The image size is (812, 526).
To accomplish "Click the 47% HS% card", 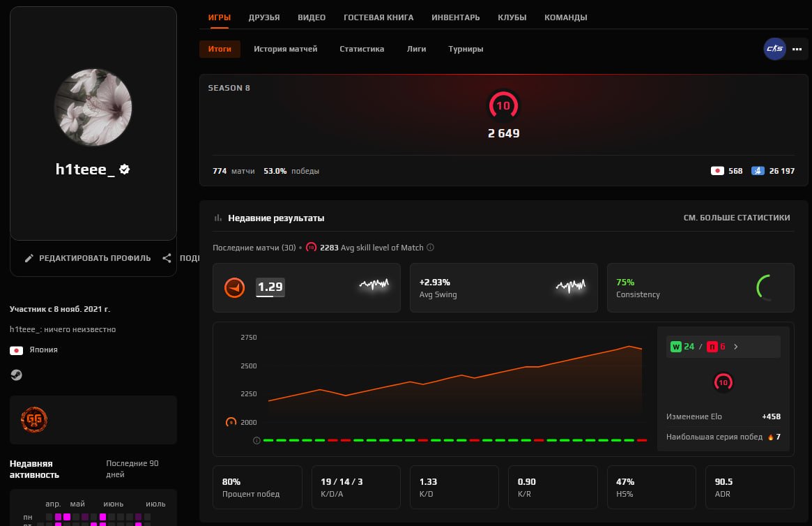I will click(x=652, y=487).
